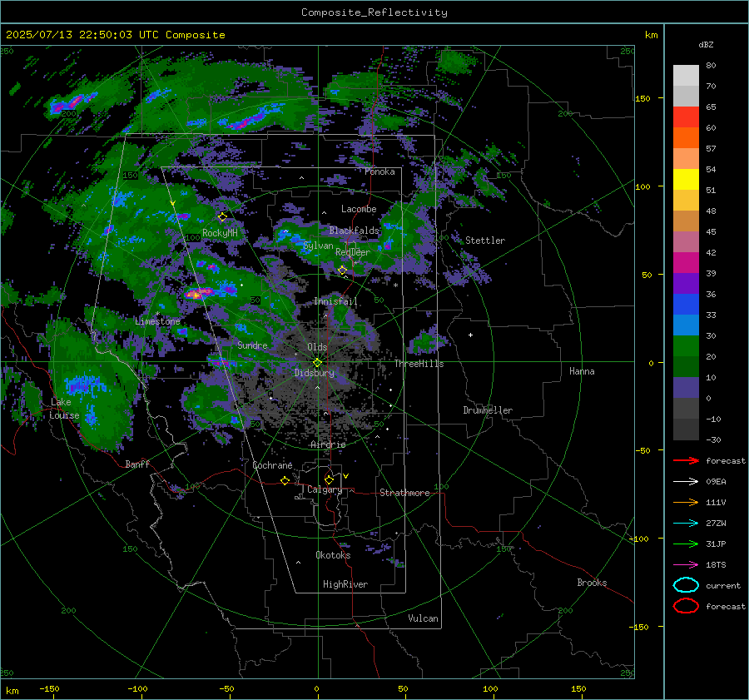The width and height of the screenshot is (749, 700).
Task: Click the radar center diamond above Didsbury
Action: 317,363
